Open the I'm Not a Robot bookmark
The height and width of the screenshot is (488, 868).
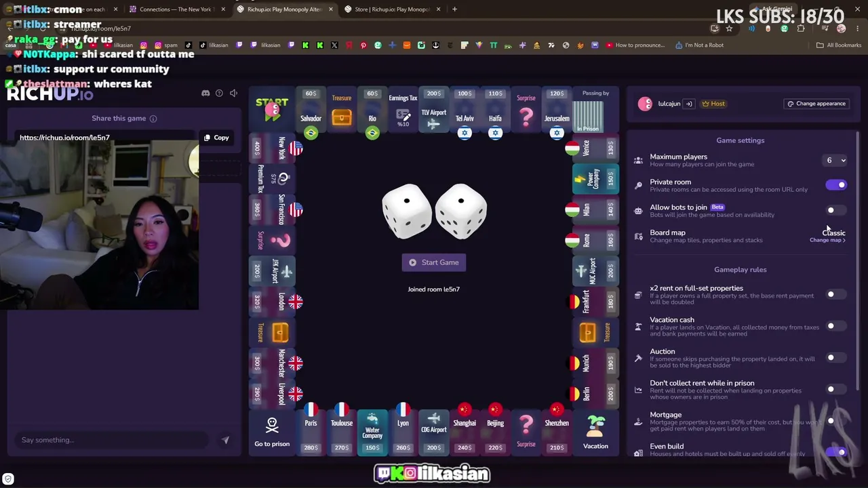point(699,45)
